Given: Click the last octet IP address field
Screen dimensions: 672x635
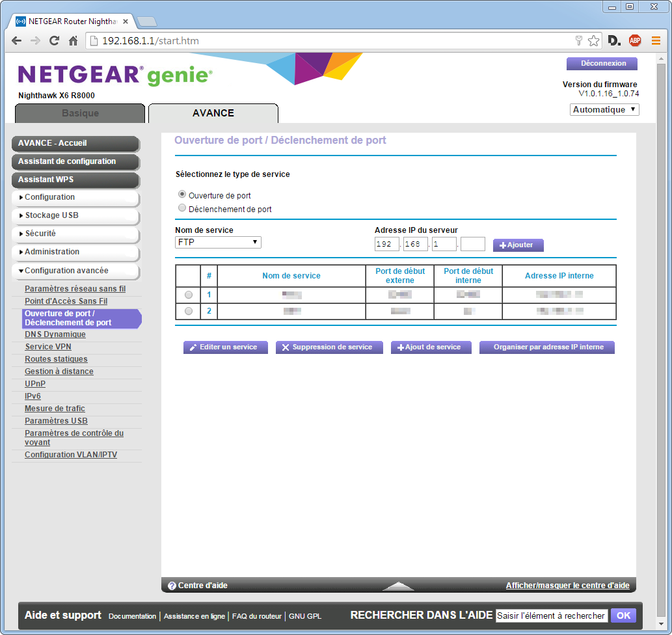Looking at the screenshot, I should (473, 245).
